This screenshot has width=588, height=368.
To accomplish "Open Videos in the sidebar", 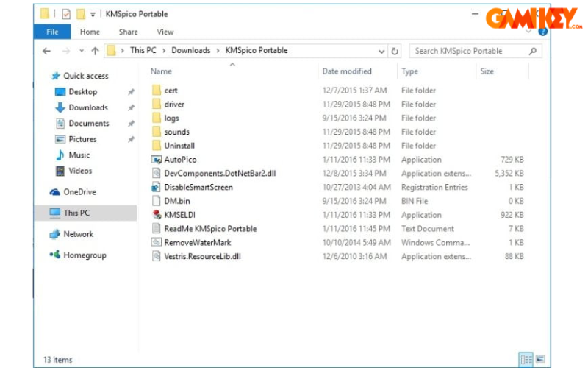I will 80,171.
